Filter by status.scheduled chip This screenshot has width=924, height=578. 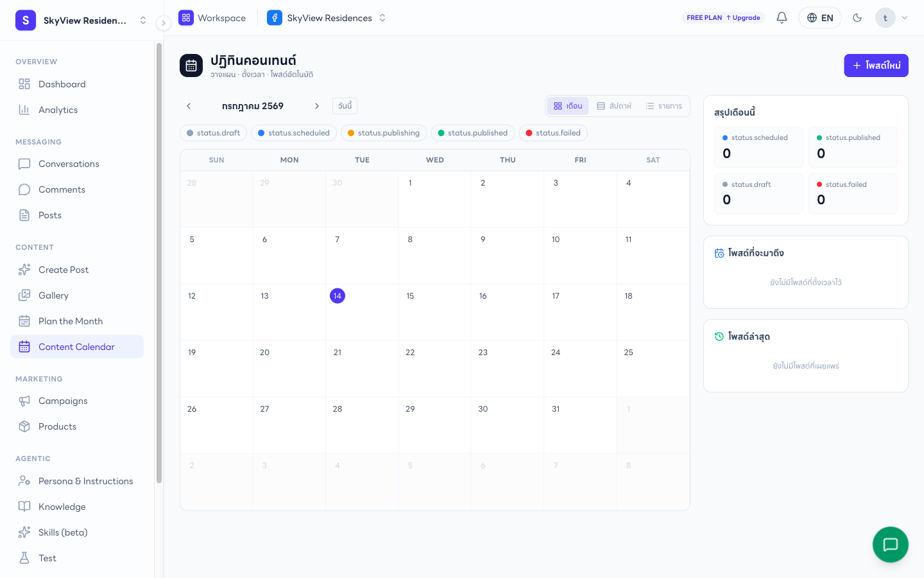(294, 133)
